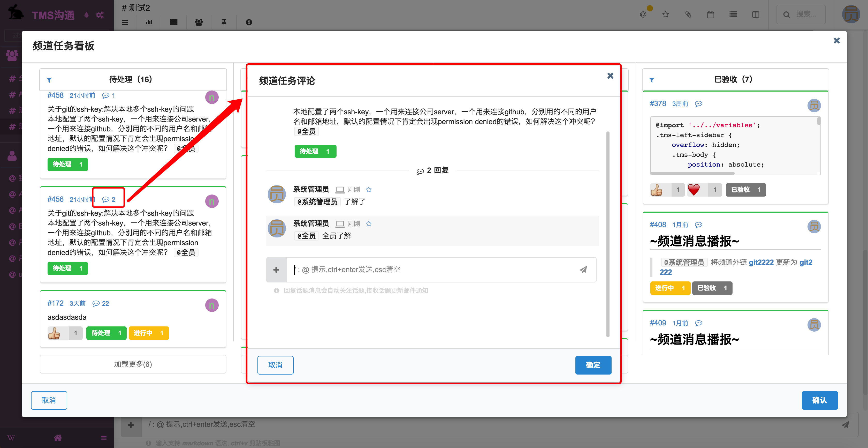Star the first reply 了解了
Viewport: 868px width, 448px height.
pyautogui.click(x=369, y=189)
